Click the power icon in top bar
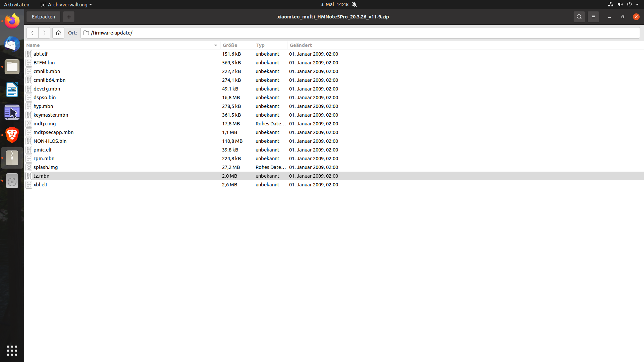 click(629, 4)
